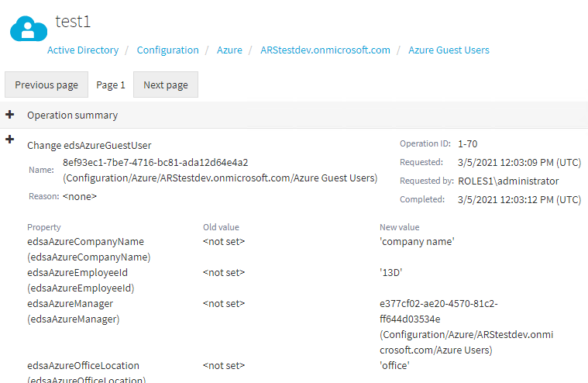Click the Next page button

[166, 85]
